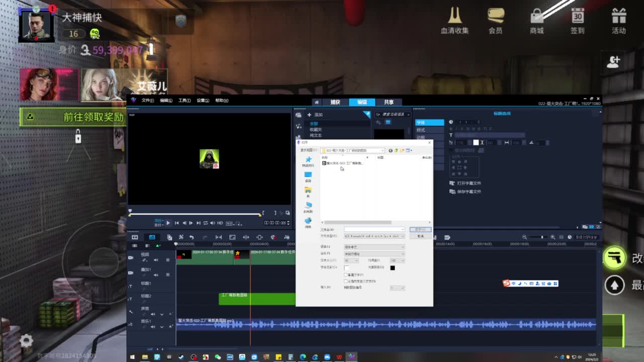Switch to the 共享 tab

(389, 102)
